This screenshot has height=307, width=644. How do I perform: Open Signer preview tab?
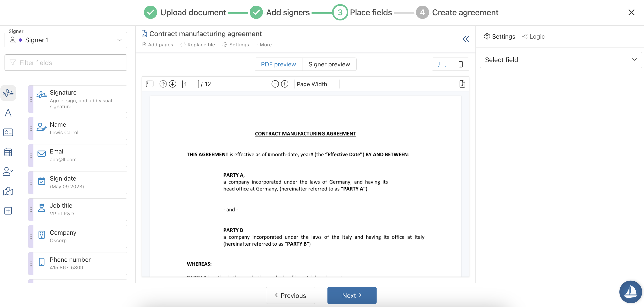329,64
